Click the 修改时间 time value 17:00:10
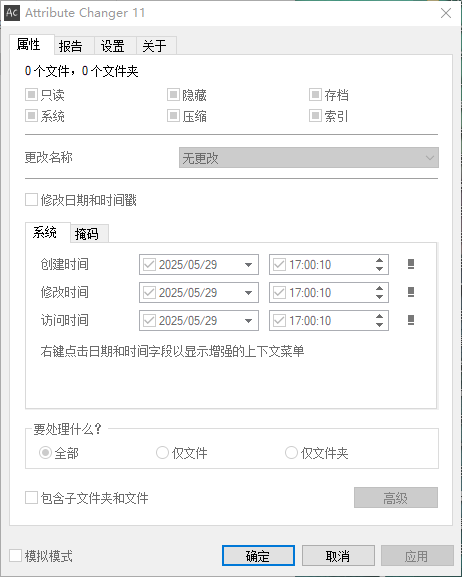This screenshot has height=577, width=462. click(x=310, y=293)
